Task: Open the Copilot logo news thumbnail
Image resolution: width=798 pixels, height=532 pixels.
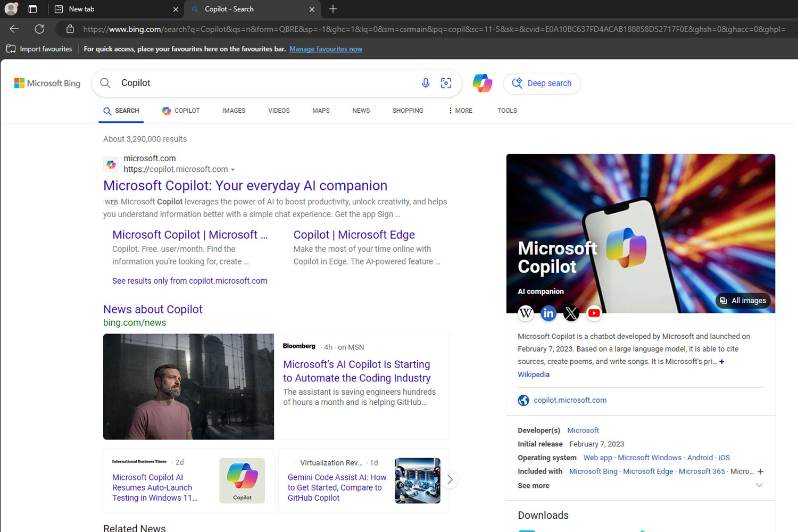Action: 242,480
